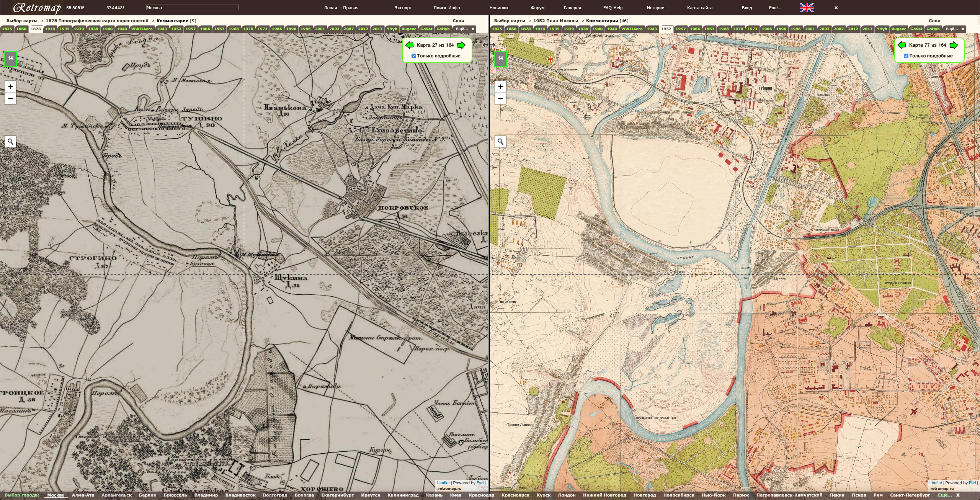The image size is (980, 500).
Task: Switch language via UK flag icon
Action: 807,8
